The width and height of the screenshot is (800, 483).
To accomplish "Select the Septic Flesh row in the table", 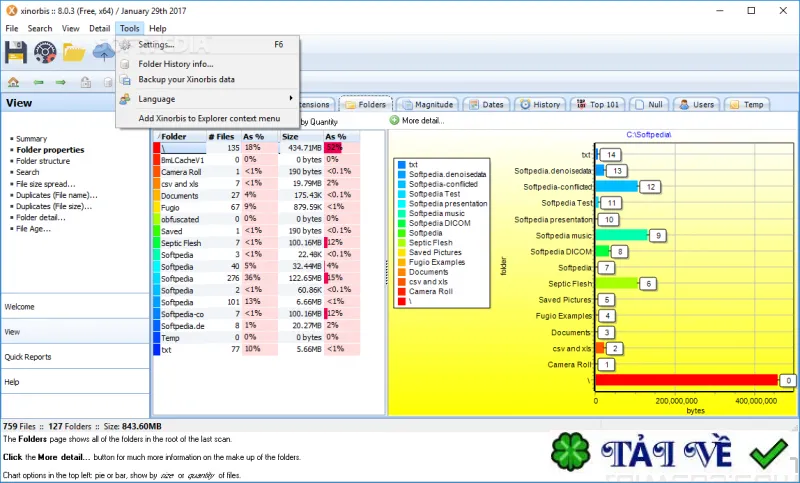I will pyautogui.click(x=257, y=243).
